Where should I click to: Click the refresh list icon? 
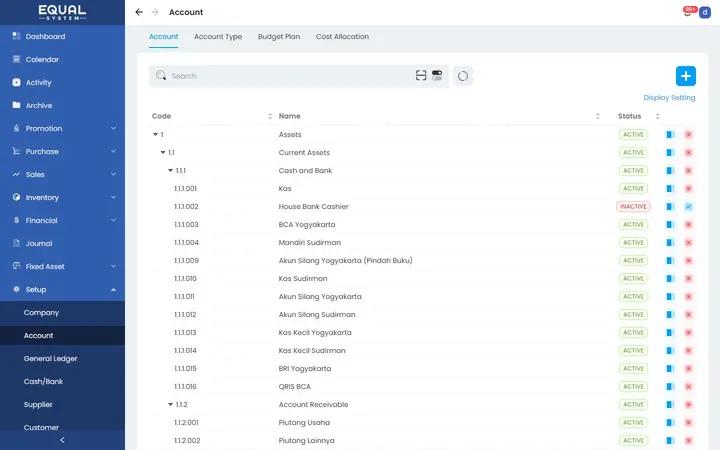coord(463,76)
